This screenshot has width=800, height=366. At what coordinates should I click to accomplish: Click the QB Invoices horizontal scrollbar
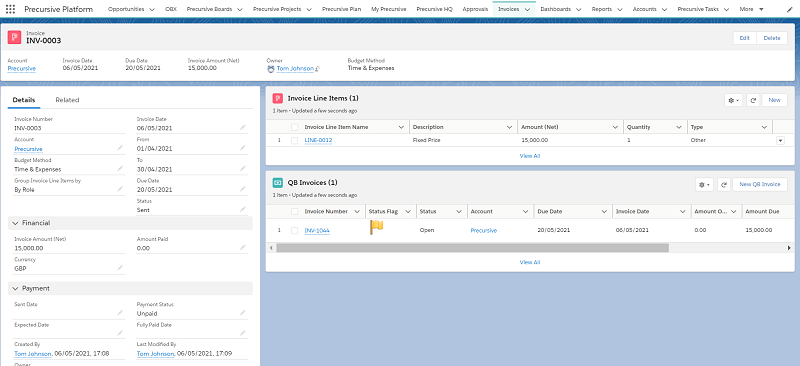(472, 248)
